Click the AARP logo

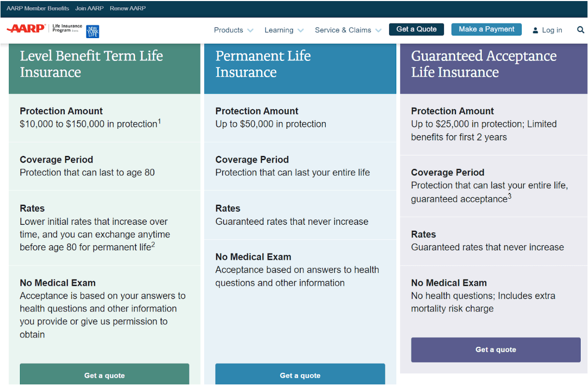26,29
